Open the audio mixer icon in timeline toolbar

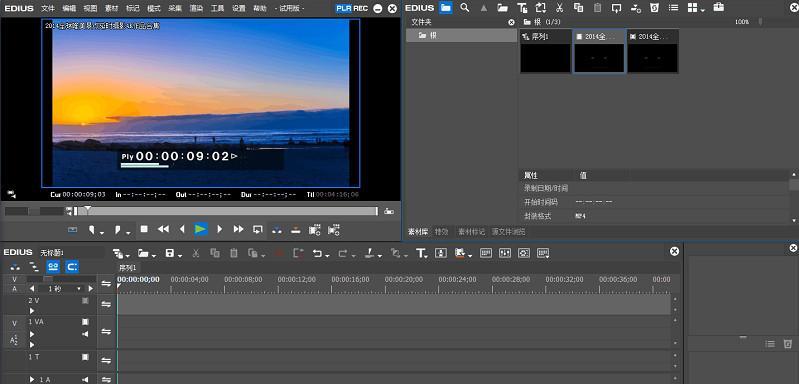[505, 253]
